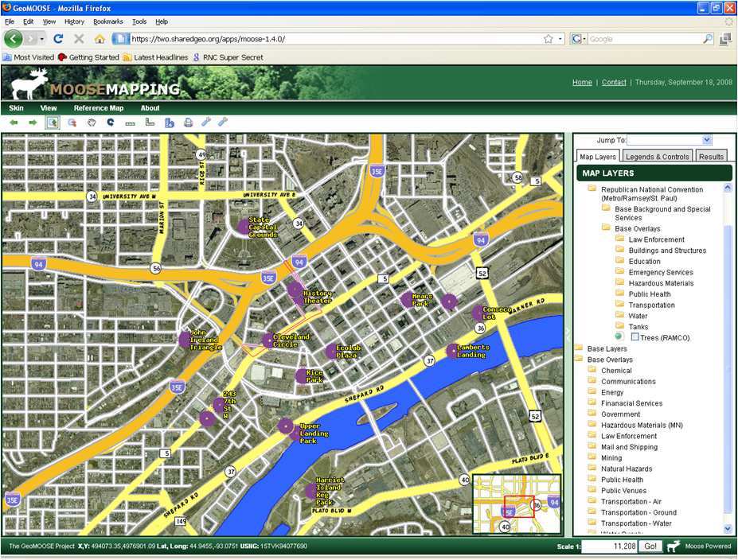Click the purple State Capital Grounds marker
The height and width of the screenshot is (560, 738).
click(244, 227)
